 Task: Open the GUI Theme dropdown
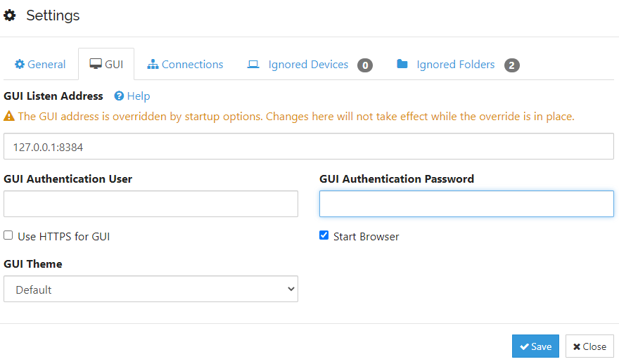click(x=151, y=289)
